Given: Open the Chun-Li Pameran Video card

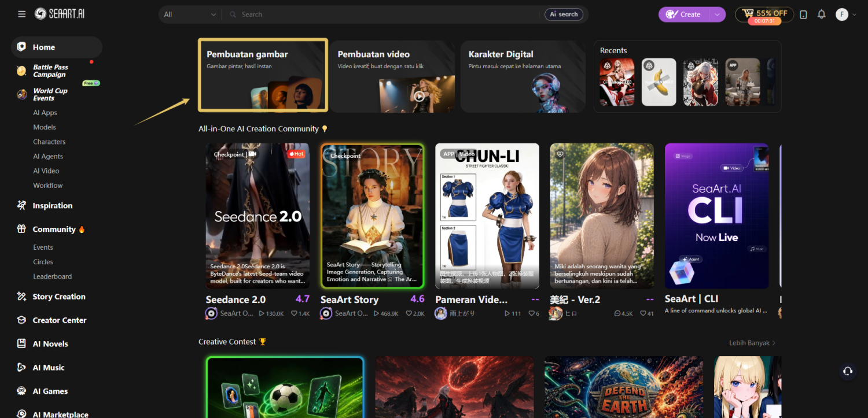Looking at the screenshot, I should [487, 216].
